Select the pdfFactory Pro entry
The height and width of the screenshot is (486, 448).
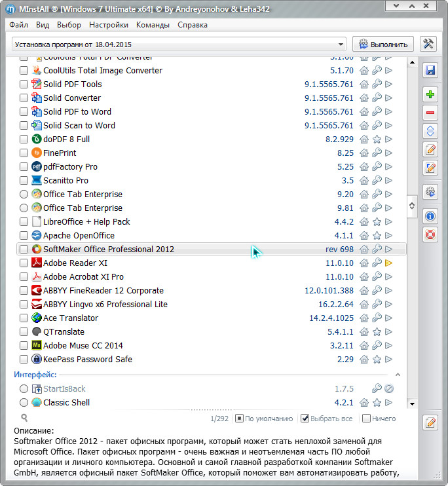click(x=211, y=167)
